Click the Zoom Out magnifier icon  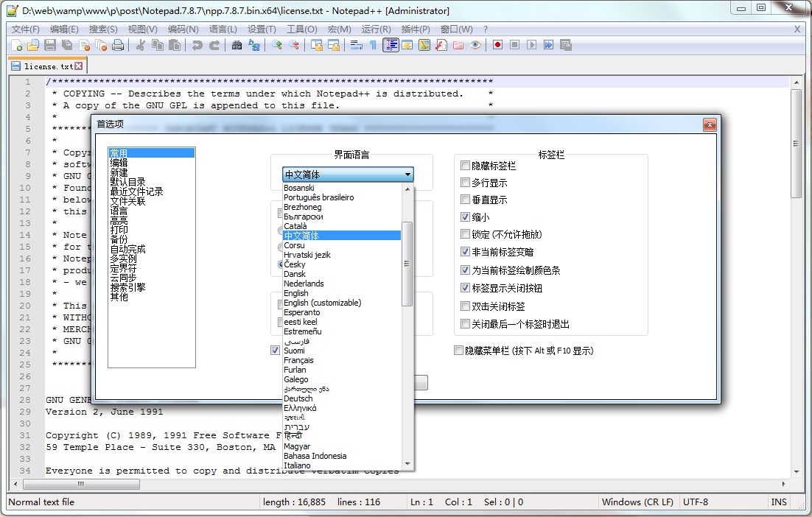tap(293, 46)
